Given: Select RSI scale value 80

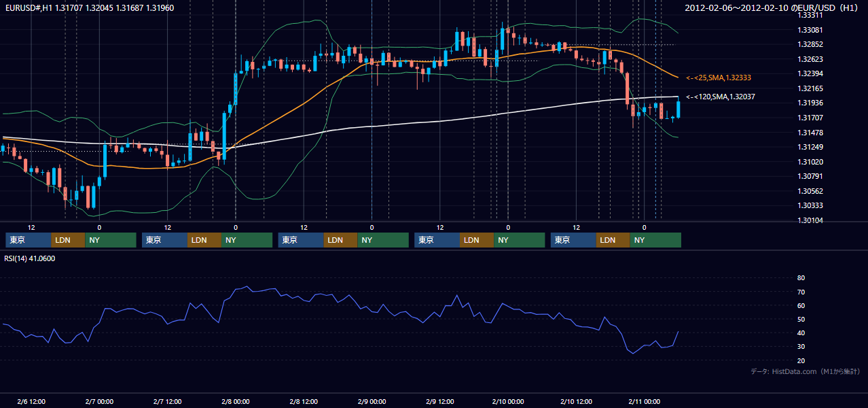Looking at the screenshot, I should [801, 278].
